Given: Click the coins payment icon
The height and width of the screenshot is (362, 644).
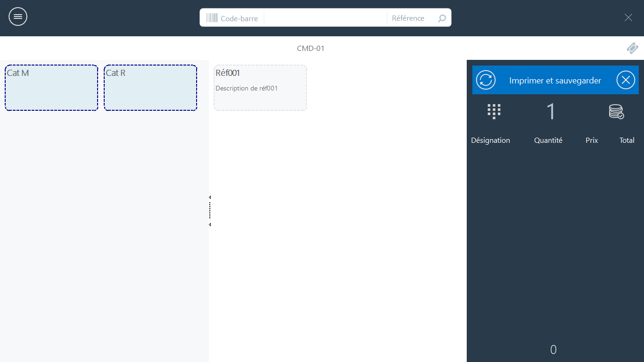Looking at the screenshot, I should pyautogui.click(x=616, y=112).
